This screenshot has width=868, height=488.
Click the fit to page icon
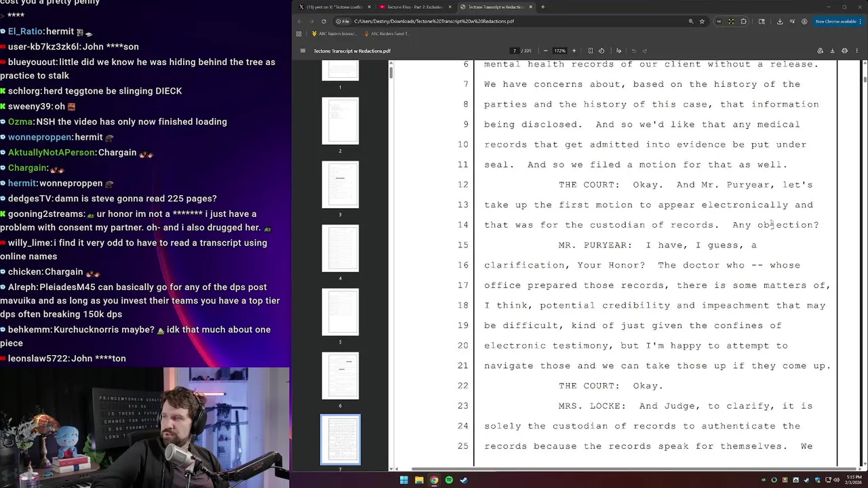pos(591,51)
